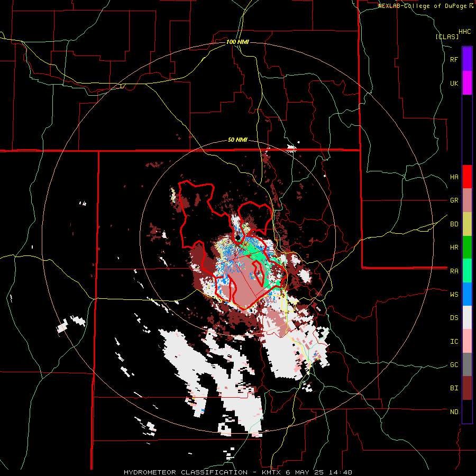Click the UK magenta legend swatch

467,83
